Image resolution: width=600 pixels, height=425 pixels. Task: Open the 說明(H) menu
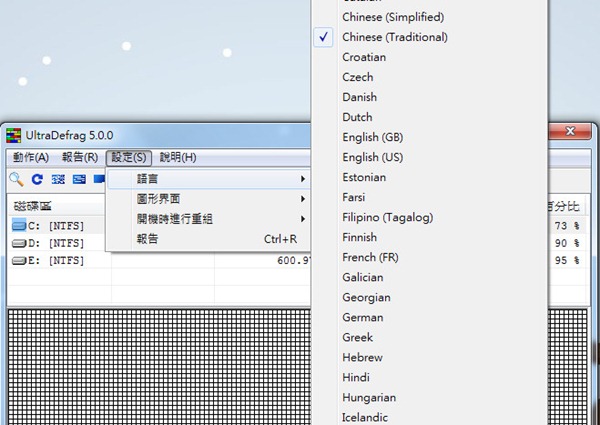point(178,157)
